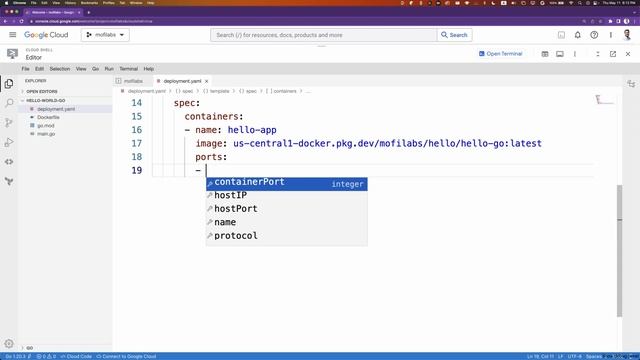
Task: Open Dockerfile in the explorer
Action: click(x=48, y=117)
